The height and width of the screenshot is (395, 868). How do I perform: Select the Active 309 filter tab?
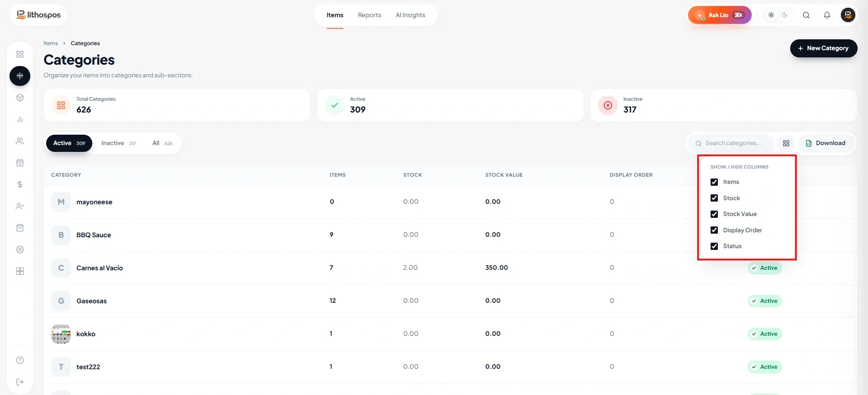pyautogui.click(x=69, y=143)
